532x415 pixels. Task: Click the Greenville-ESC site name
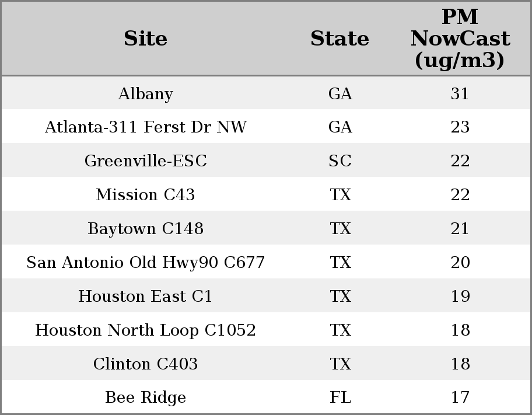(145, 161)
